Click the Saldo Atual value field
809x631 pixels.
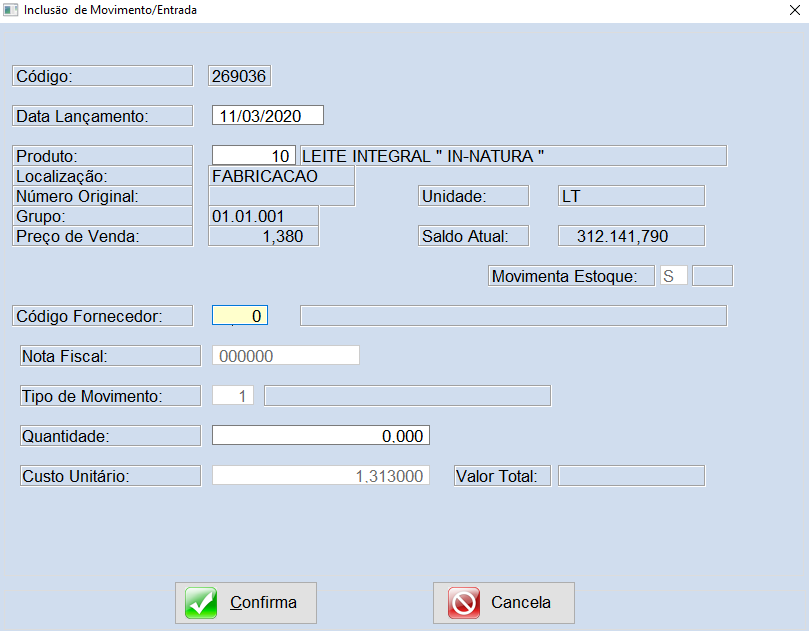click(630, 236)
